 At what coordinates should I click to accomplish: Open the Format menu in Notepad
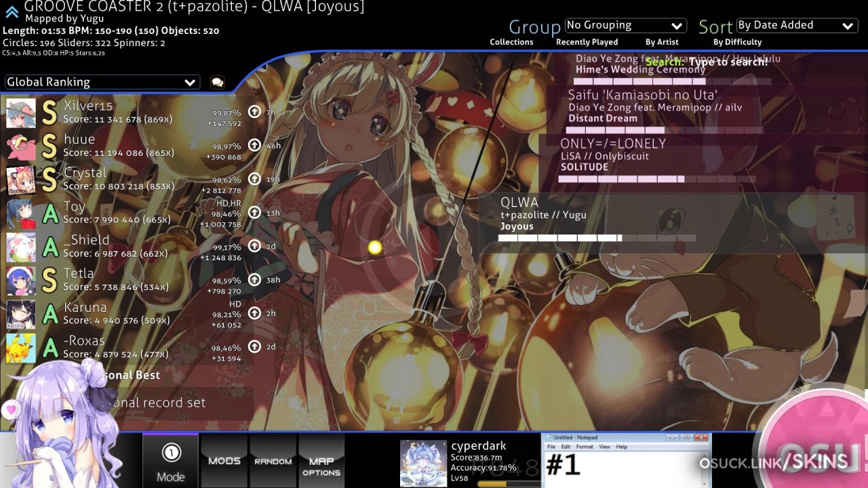click(585, 447)
